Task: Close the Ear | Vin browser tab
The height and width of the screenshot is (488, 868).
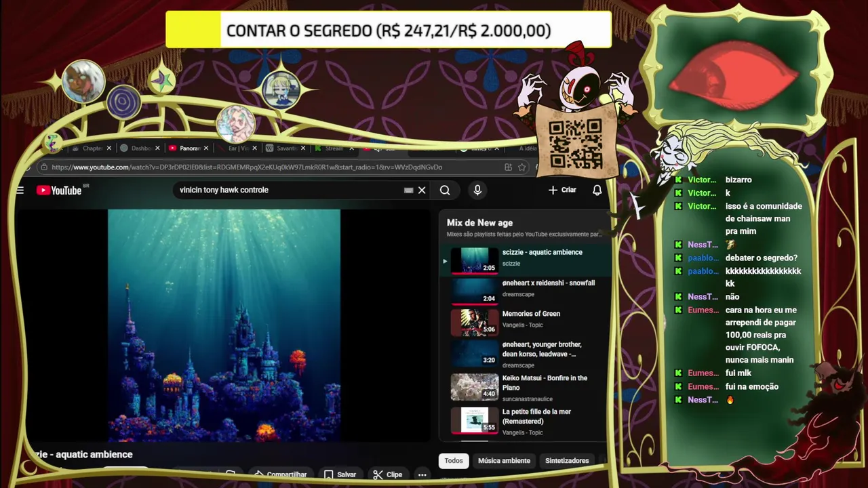Action: [254, 148]
